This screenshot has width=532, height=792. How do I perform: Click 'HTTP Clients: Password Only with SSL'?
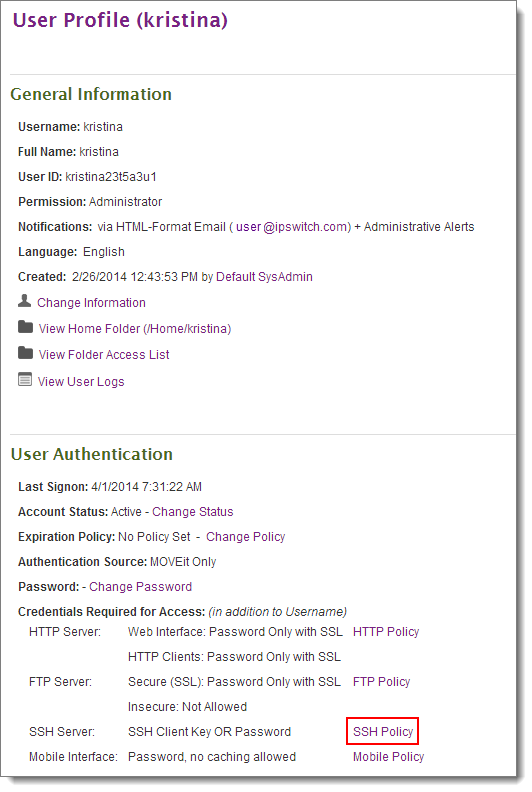coord(234,657)
